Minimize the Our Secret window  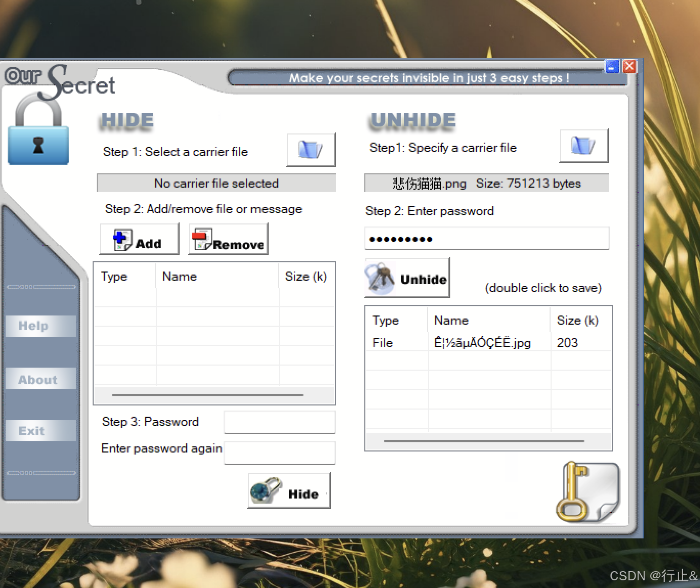coord(612,66)
